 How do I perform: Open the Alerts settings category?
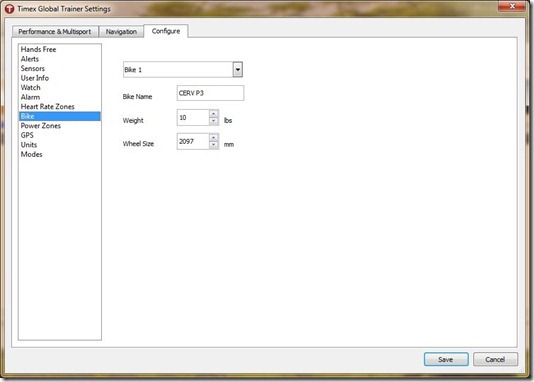pyautogui.click(x=60, y=59)
